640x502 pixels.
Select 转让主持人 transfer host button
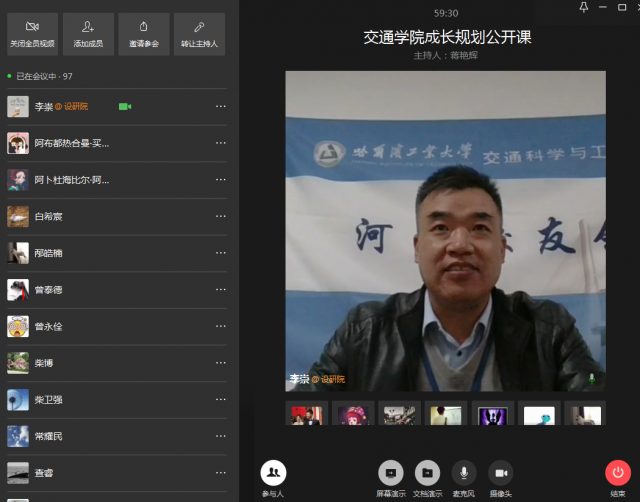(x=199, y=34)
